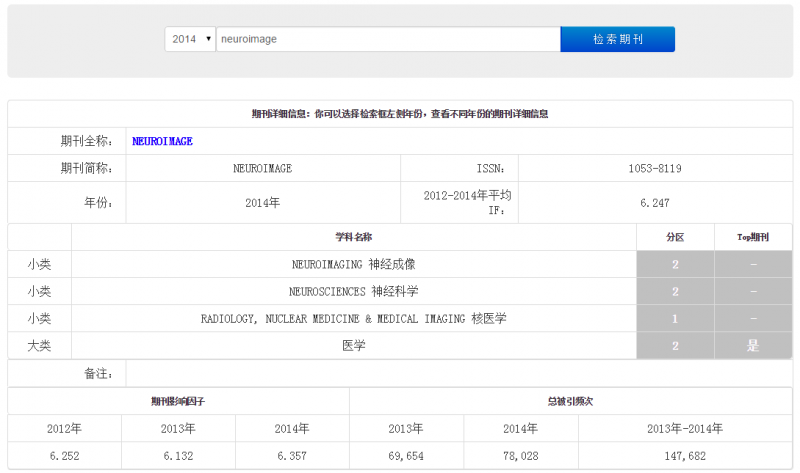
Task: Click the 分区 column header
Action: [x=675, y=237]
